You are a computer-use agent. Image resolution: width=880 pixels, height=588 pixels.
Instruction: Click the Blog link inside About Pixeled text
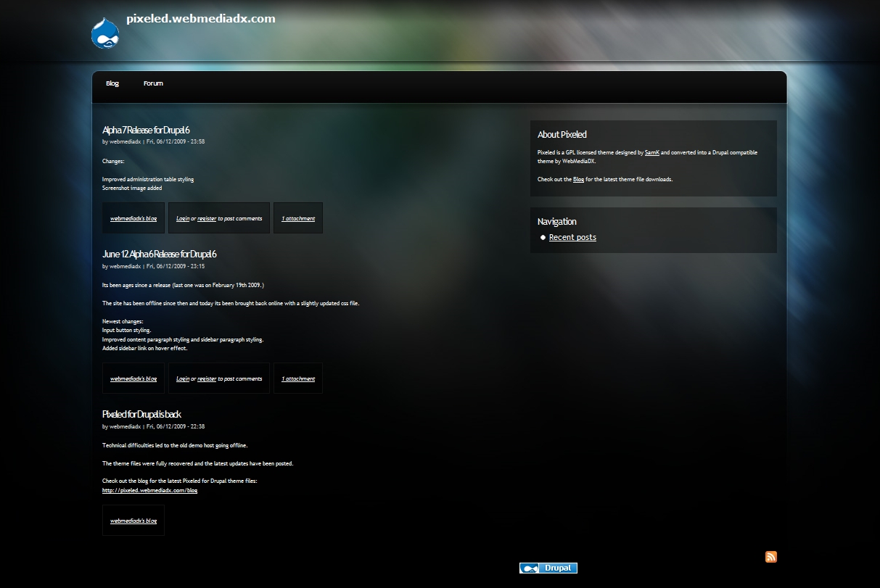pyautogui.click(x=578, y=179)
